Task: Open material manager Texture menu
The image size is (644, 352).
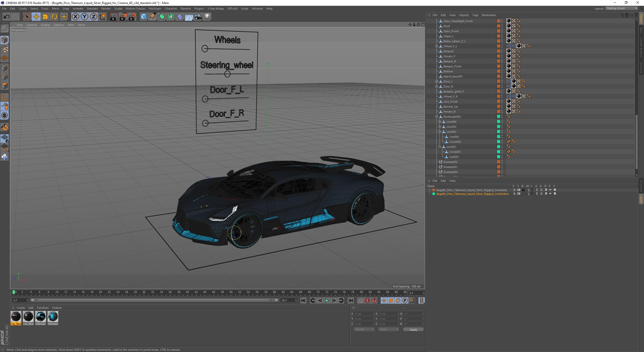Action: coord(57,308)
